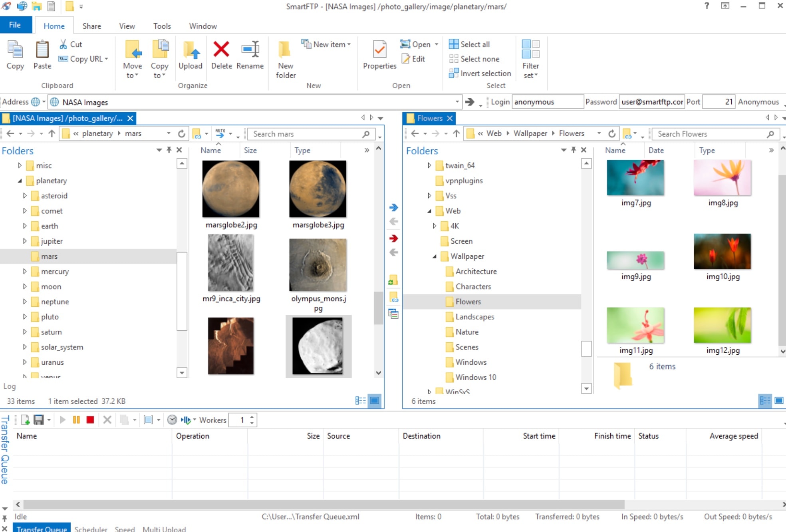Click the blue transfer right arrow between panes
This screenshot has height=532, width=786.
393,207
